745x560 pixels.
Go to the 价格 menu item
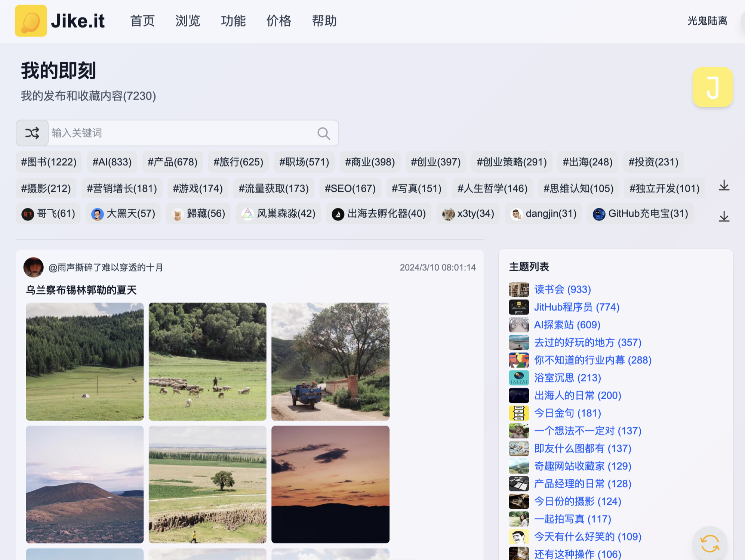click(x=278, y=21)
